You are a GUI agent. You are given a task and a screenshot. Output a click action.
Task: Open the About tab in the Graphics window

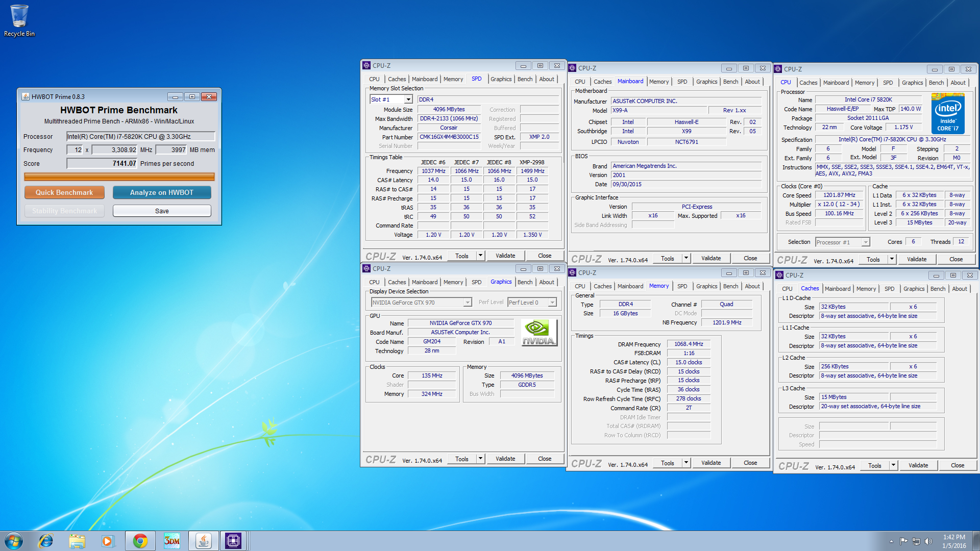click(547, 282)
